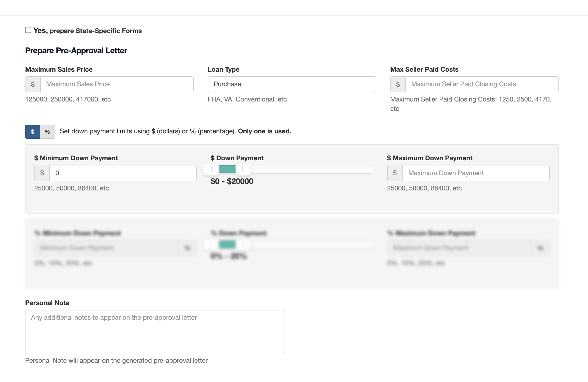
Task: Click the 'Yes, prepare State-Specific Forms' label
Action: [87, 31]
